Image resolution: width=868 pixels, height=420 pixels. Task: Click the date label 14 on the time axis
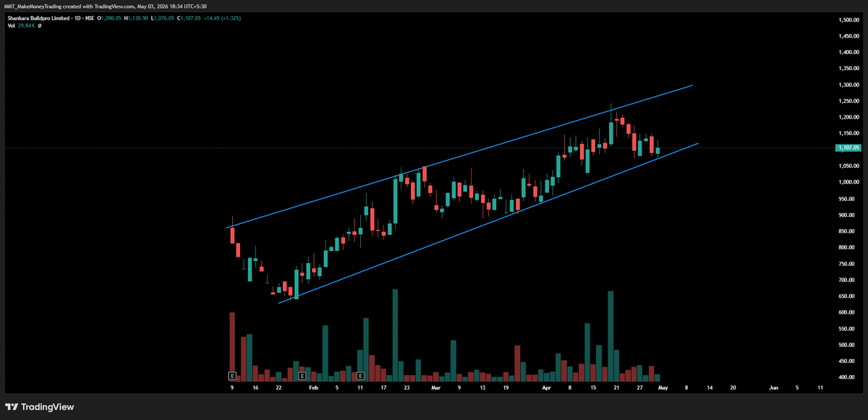[710, 388]
